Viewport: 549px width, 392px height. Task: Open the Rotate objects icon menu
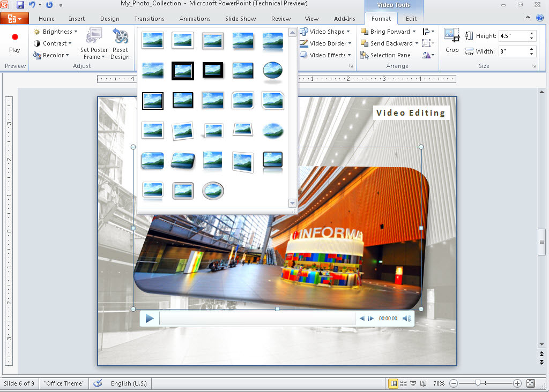[x=428, y=55]
